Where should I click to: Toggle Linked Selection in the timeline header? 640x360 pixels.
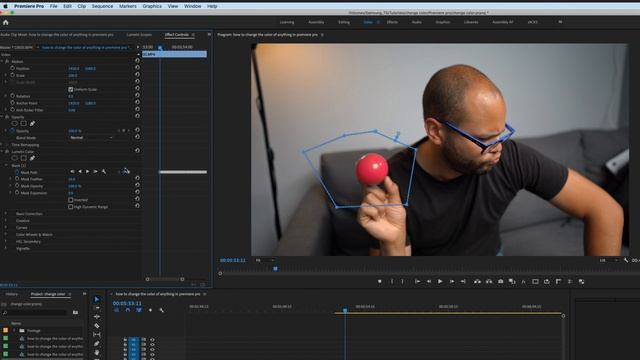tap(139, 310)
